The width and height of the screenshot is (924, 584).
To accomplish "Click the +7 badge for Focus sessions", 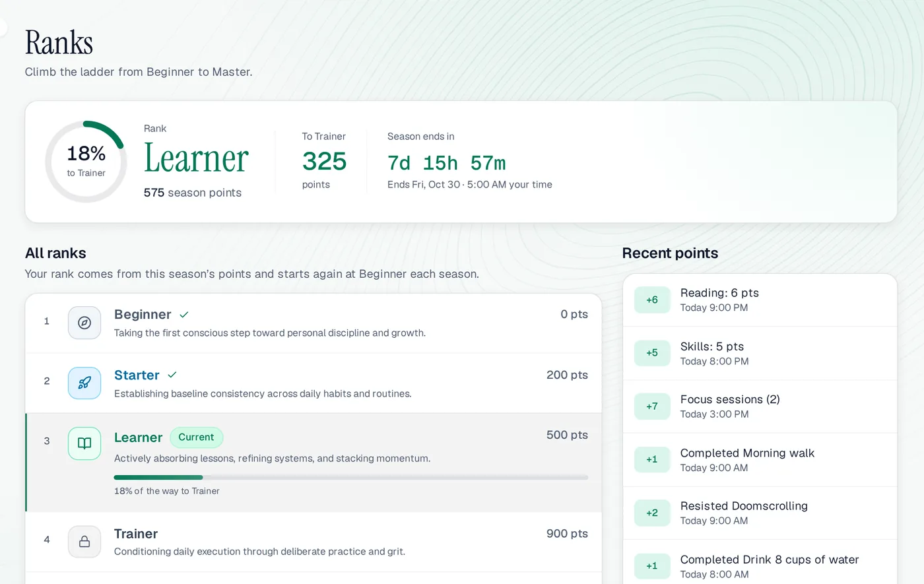I will coord(652,406).
